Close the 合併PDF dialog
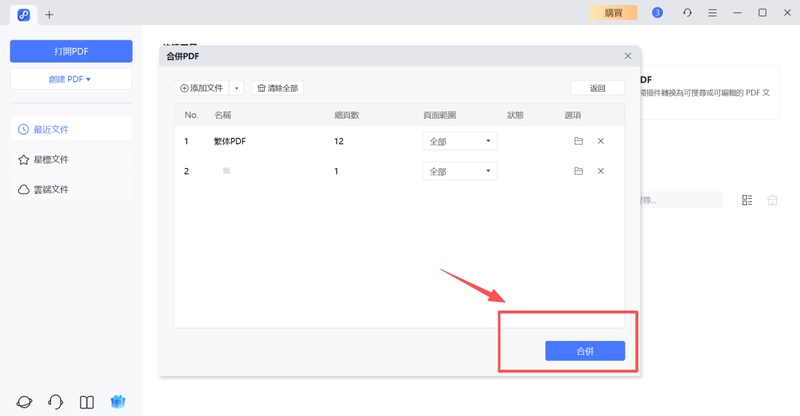800x416 pixels. pyautogui.click(x=628, y=56)
